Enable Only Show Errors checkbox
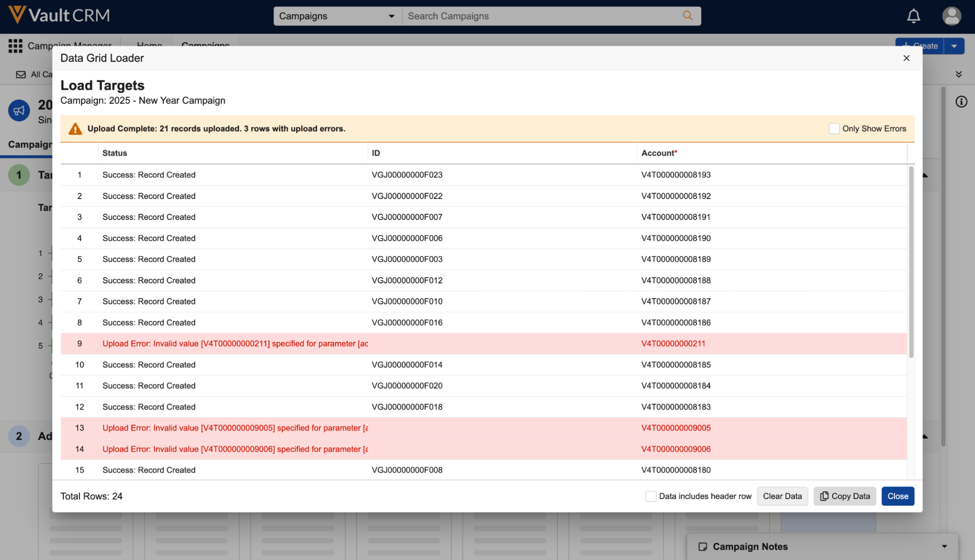 [834, 129]
